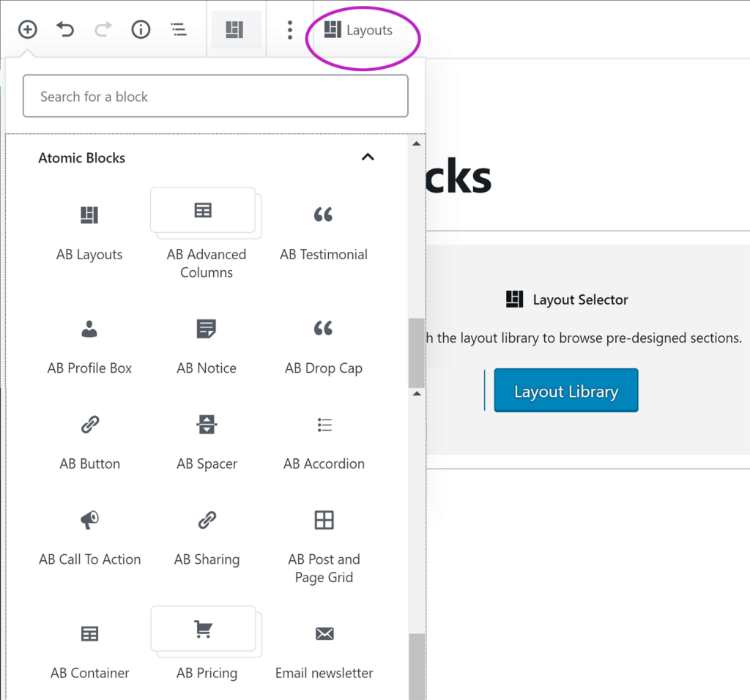Open the content structure info icon
Screen dimensions: 750x700
141,29
